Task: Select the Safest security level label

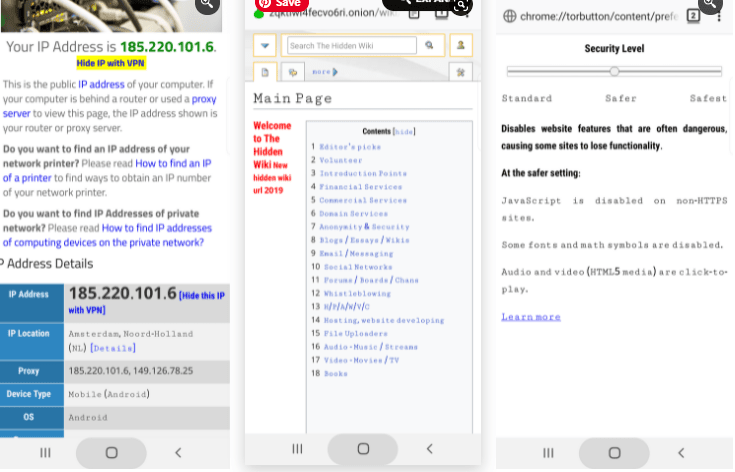Action: tap(708, 98)
